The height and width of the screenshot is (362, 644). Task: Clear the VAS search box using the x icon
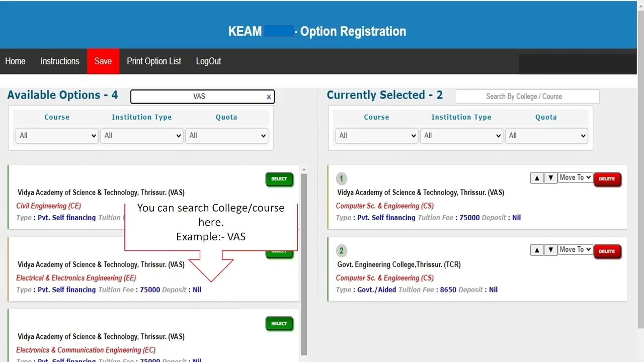(x=269, y=97)
